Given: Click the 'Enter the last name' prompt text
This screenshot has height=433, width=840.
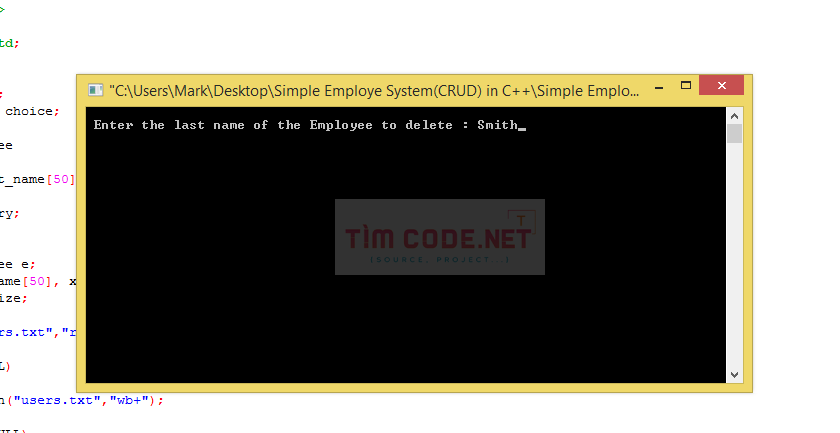Looking at the screenshot, I should point(281,125).
